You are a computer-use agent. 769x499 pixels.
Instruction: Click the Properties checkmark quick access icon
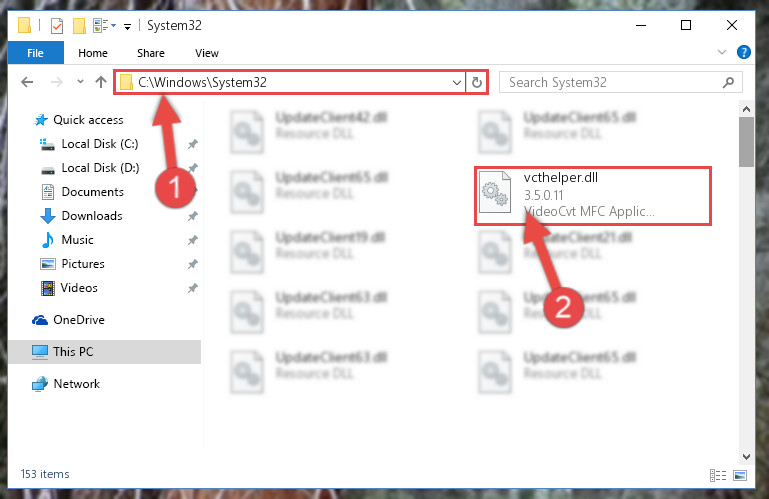click(x=57, y=26)
